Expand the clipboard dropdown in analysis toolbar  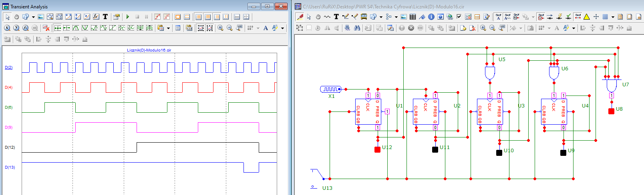pos(168,28)
